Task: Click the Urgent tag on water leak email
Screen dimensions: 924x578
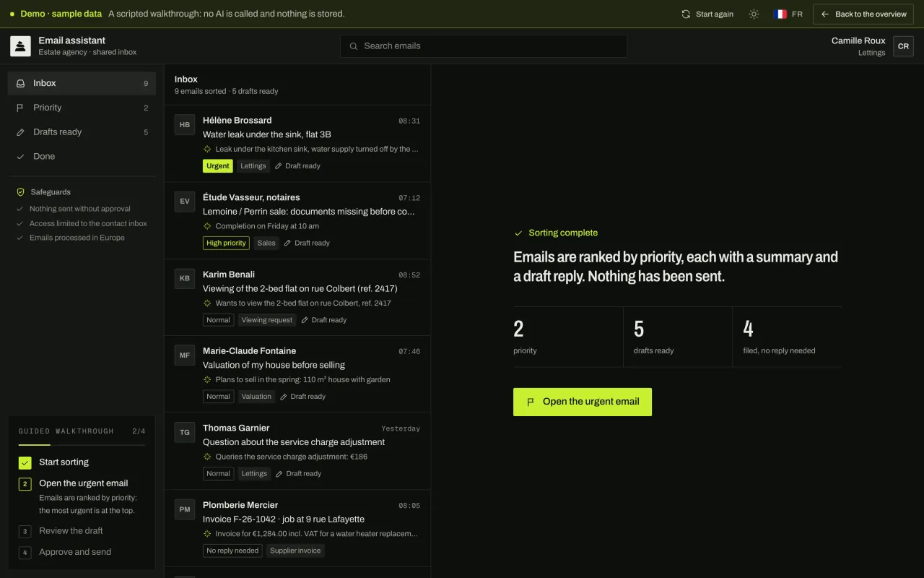Action: (218, 166)
